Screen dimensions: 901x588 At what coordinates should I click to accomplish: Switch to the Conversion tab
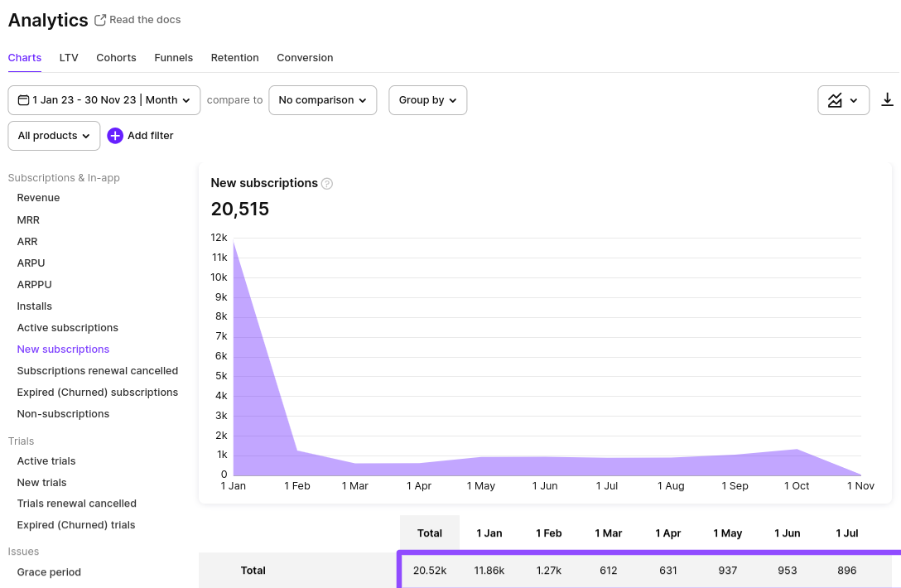coord(305,57)
